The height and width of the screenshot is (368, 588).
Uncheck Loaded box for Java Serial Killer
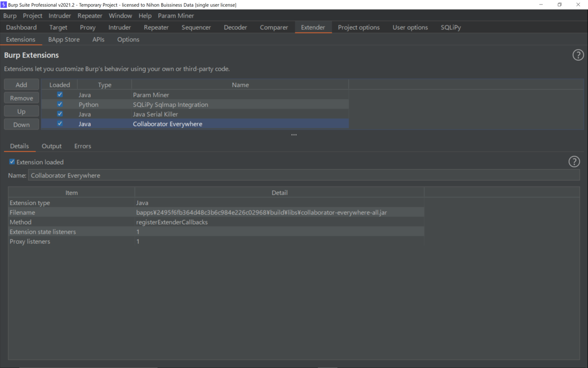pyautogui.click(x=60, y=114)
